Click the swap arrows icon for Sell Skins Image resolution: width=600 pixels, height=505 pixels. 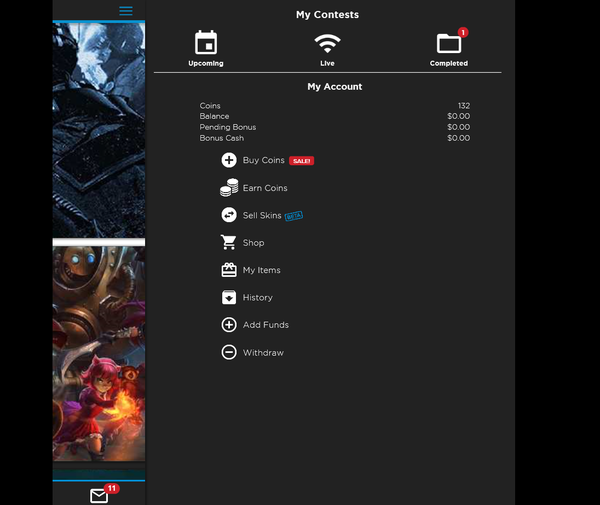tap(229, 215)
